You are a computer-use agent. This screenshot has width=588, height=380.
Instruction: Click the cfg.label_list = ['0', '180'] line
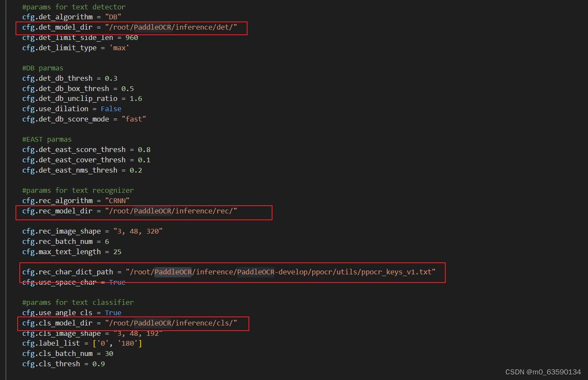click(x=83, y=344)
